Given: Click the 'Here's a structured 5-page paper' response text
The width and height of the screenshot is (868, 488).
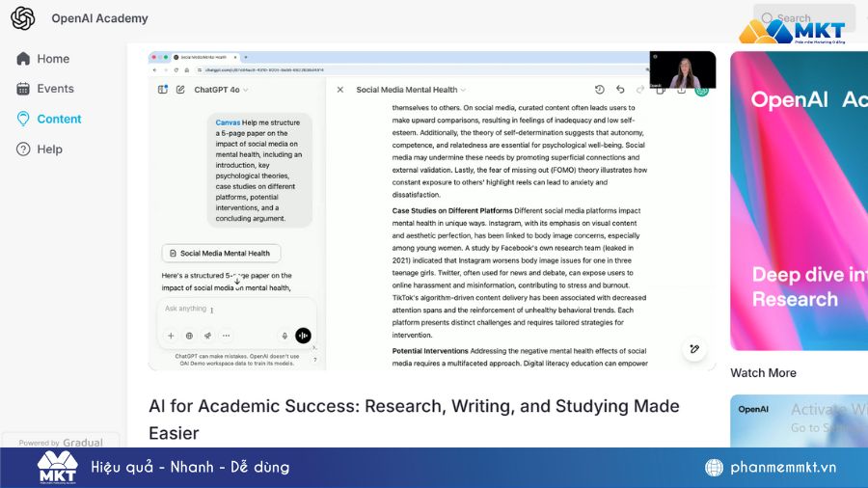Looking at the screenshot, I should (x=227, y=282).
